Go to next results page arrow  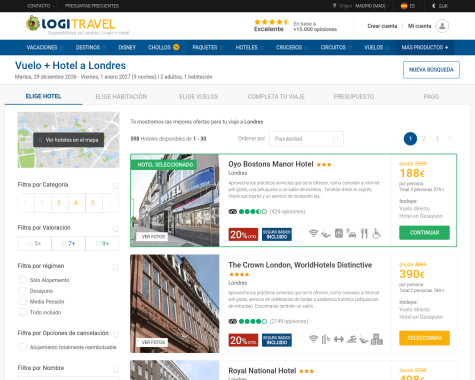[x=450, y=139]
